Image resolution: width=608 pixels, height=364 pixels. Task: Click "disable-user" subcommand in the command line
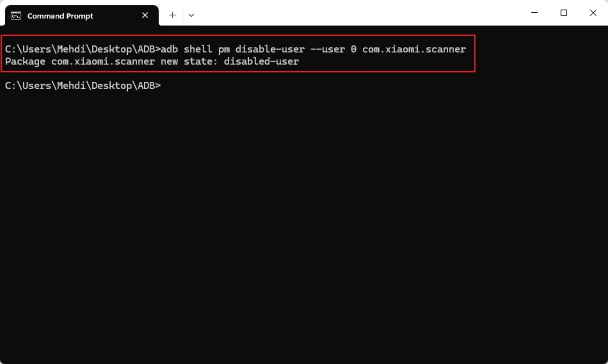tap(270, 49)
